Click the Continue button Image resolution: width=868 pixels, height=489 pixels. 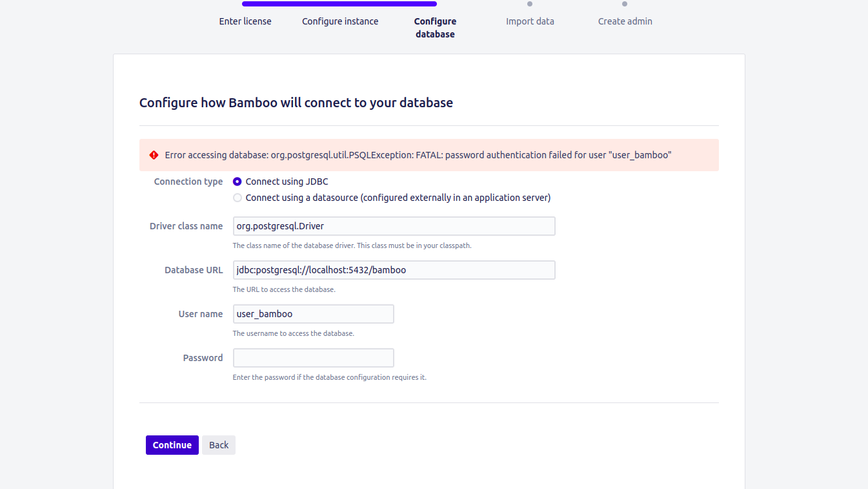[172, 445]
